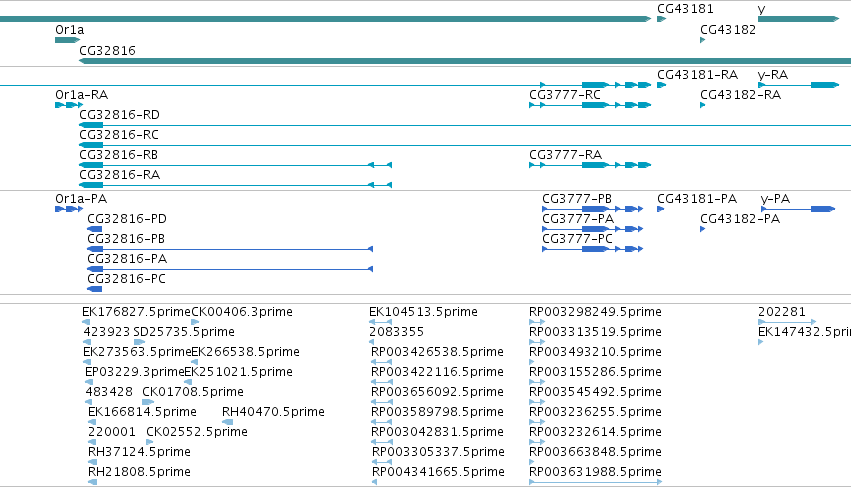Select the EK147432.5prime EST label
The image size is (851, 487).
804,332
